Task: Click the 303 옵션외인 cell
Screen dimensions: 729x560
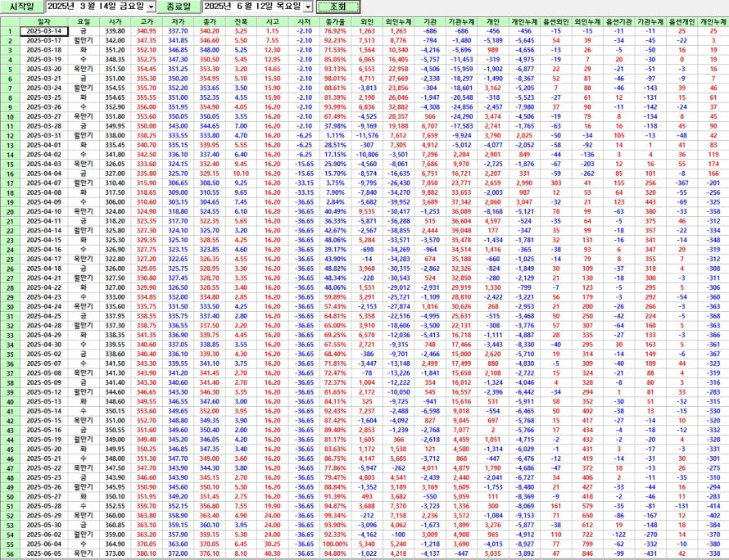Action: click(556, 183)
